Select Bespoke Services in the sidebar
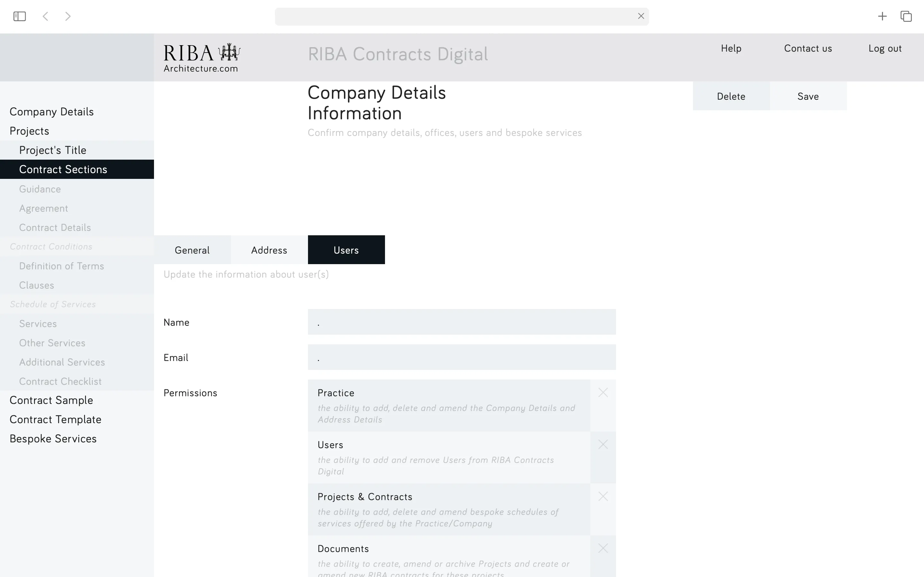 tap(53, 438)
